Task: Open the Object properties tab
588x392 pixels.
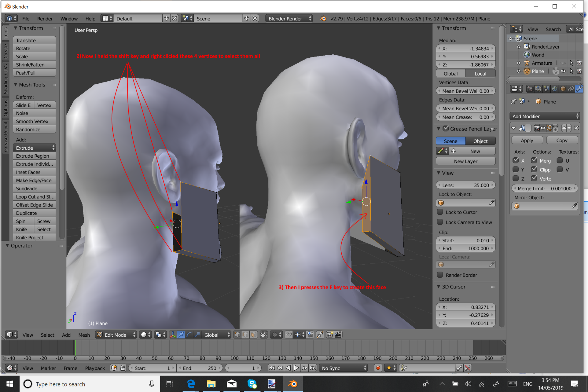Action: point(563,89)
